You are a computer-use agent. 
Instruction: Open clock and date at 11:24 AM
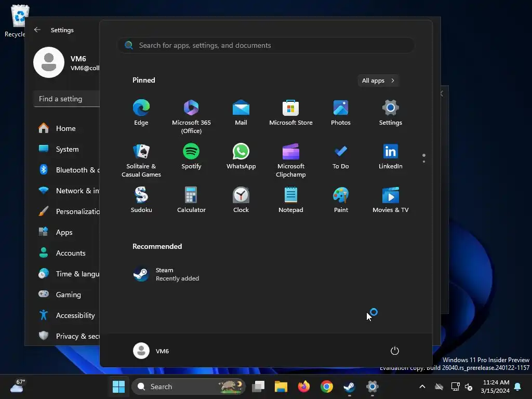coord(495,387)
